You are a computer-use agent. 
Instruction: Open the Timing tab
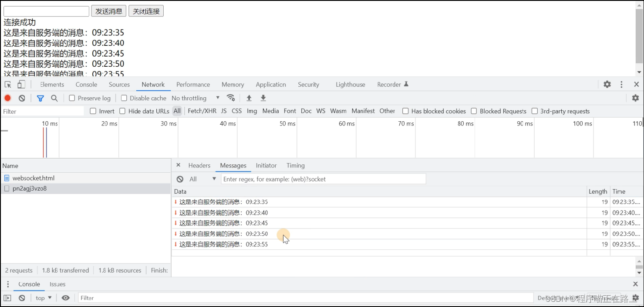pos(296,165)
